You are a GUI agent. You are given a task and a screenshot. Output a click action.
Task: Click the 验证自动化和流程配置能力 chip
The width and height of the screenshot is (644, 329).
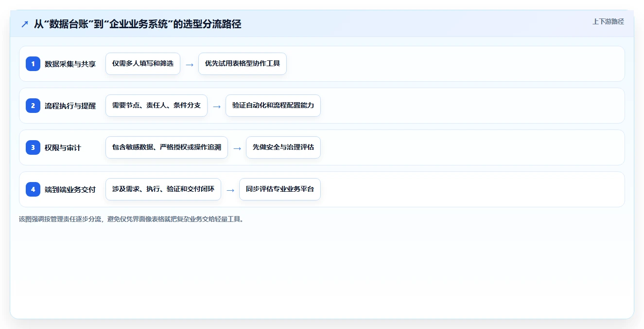click(x=273, y=106)
